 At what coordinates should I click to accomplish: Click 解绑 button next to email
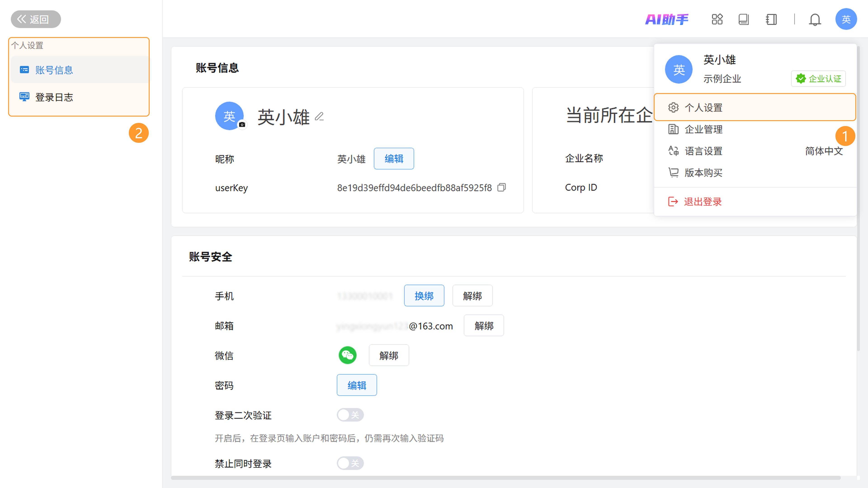(x=484, y=326)
